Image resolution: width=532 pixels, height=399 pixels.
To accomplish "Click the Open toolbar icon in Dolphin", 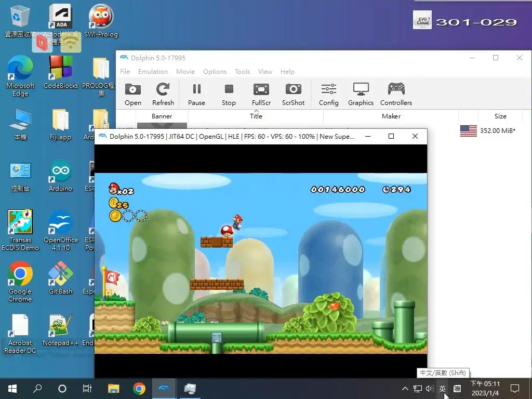I will click(132, 95).
